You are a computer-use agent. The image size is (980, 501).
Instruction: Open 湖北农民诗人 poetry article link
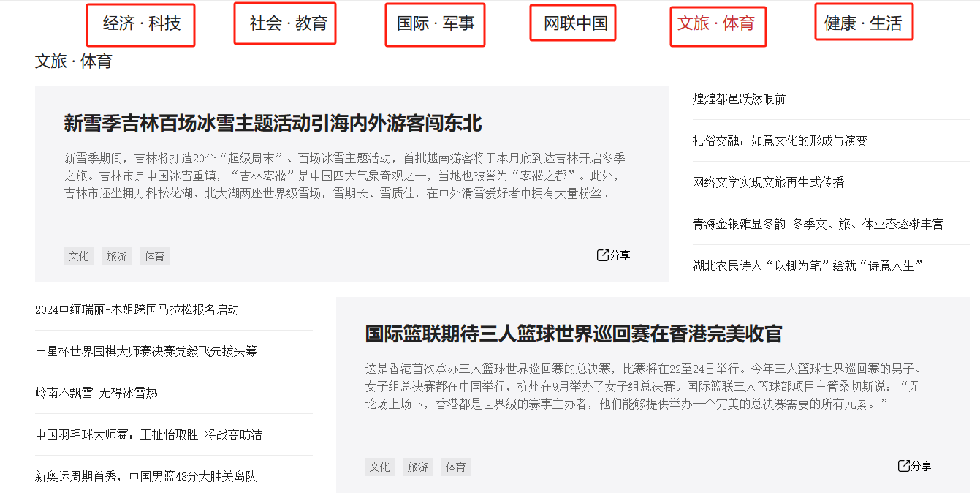808,265
